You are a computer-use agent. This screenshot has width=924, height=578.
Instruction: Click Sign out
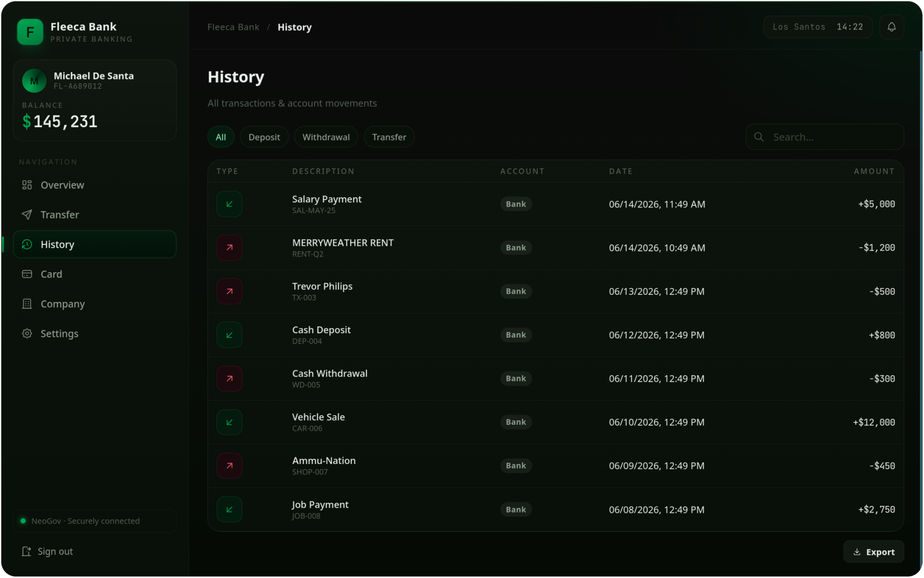click(47, 551)
